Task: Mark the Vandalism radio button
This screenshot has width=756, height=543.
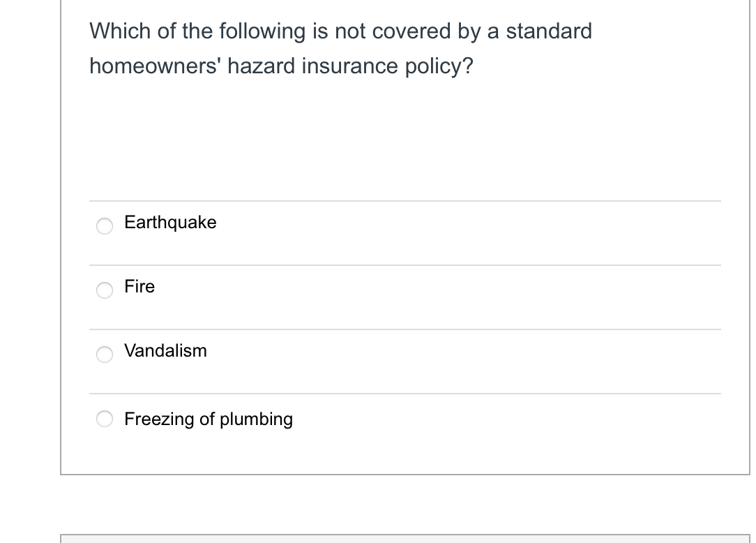Action: click(x=105, y=354)
